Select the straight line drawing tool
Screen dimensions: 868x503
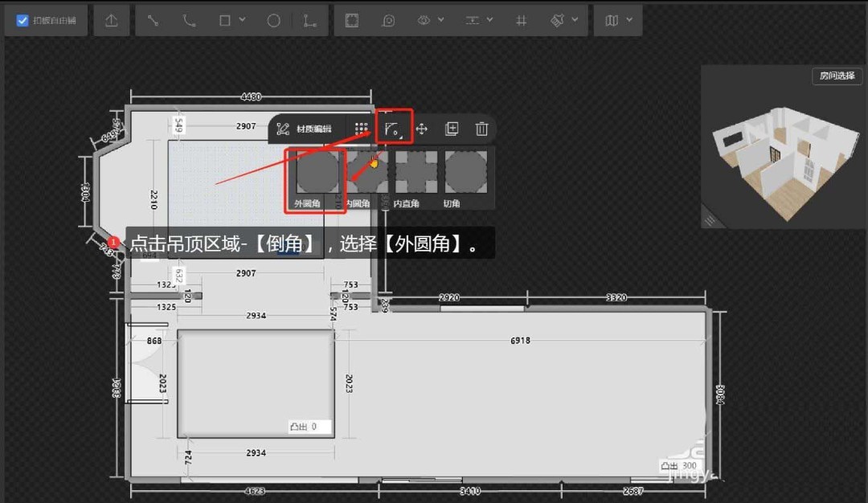click(x=153, y=21)
